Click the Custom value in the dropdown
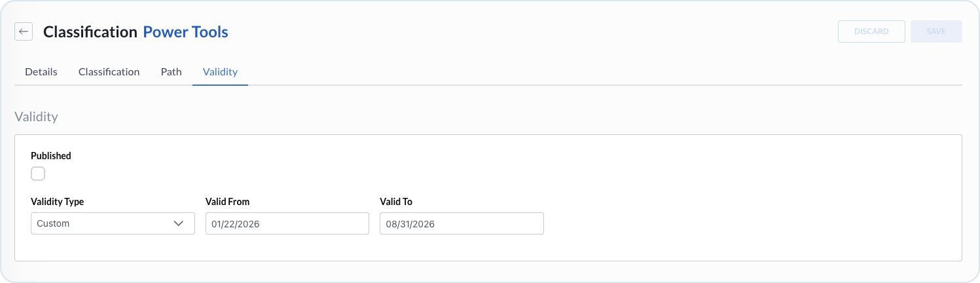 pyautogui.click(x=53, y=223)
